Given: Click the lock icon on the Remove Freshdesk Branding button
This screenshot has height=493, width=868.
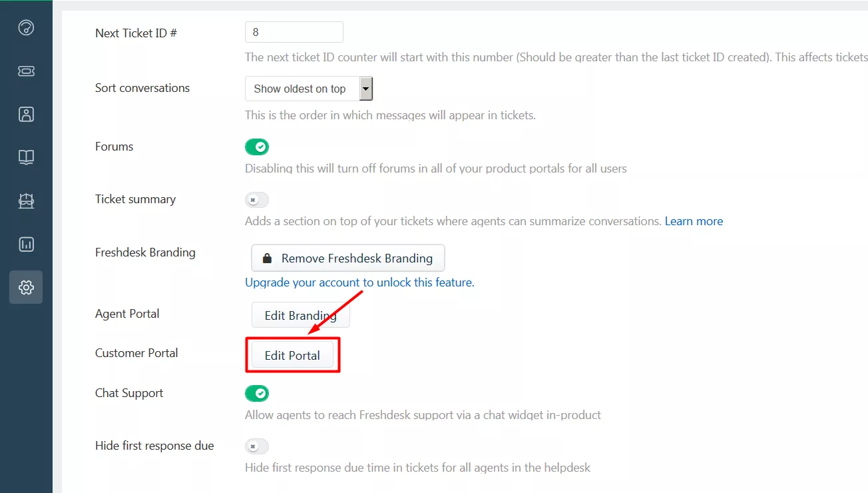Looking at the screenshot, I should (268, 258).
